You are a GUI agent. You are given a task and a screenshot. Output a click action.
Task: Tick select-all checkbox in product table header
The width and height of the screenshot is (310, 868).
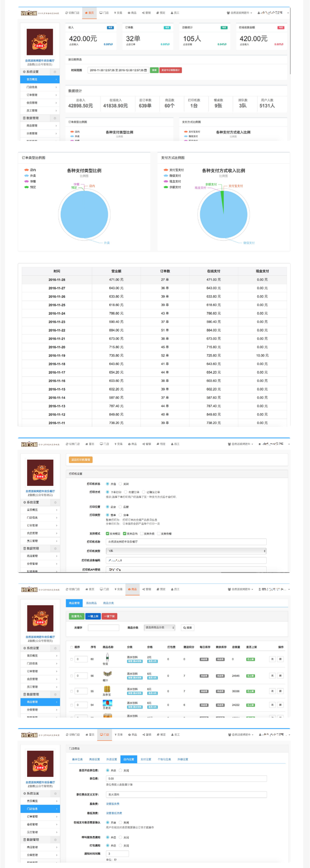(72, 647)
